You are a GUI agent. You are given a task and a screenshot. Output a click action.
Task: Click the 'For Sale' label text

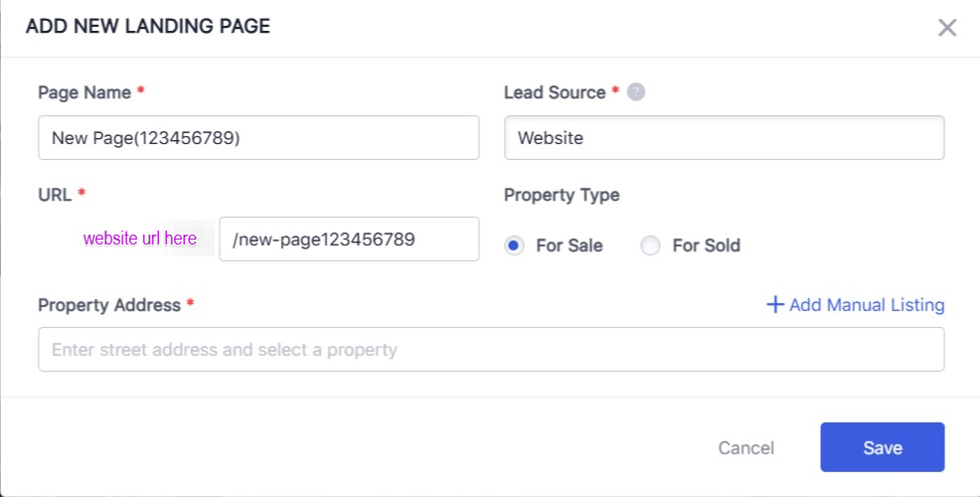point(569,246)
